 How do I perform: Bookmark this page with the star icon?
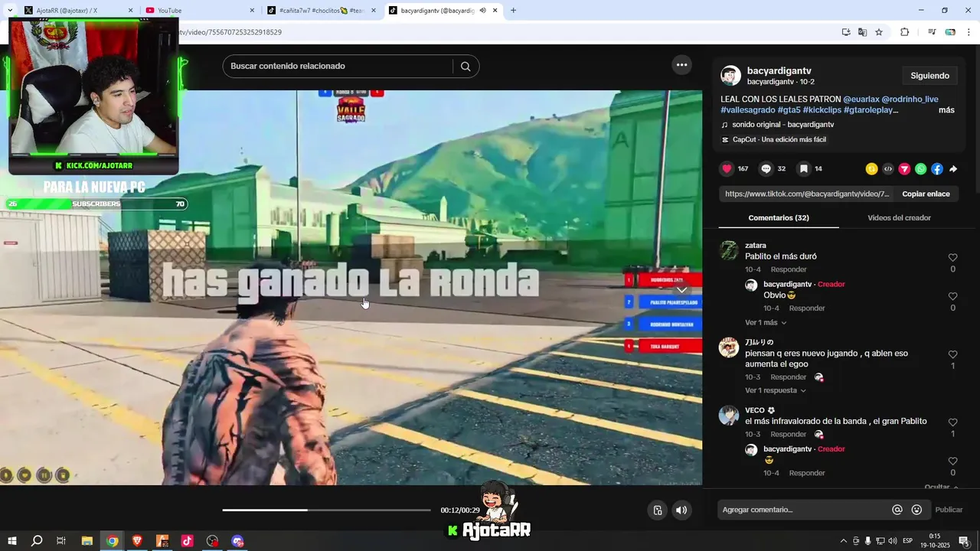pyautogui.click(x=879, y=32)
